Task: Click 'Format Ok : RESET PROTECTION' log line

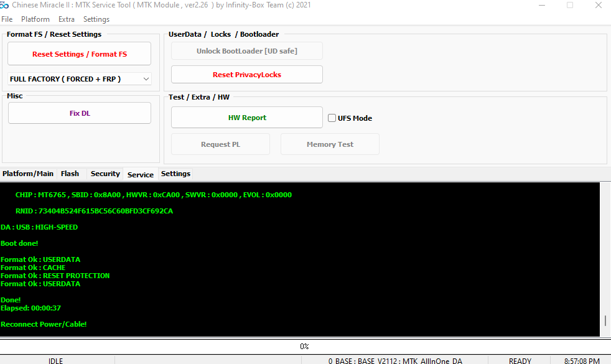Action: pos(55,276)
